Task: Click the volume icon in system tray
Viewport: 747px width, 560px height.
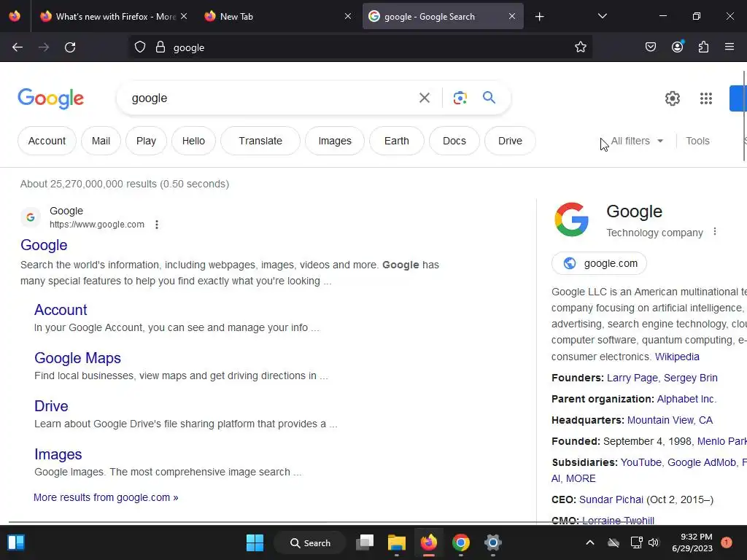Action: [654, 542]
